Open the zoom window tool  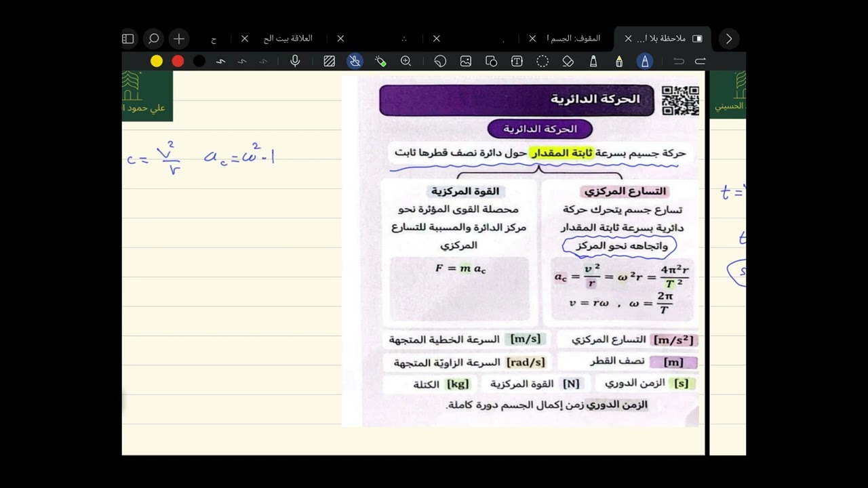point(406,61)
